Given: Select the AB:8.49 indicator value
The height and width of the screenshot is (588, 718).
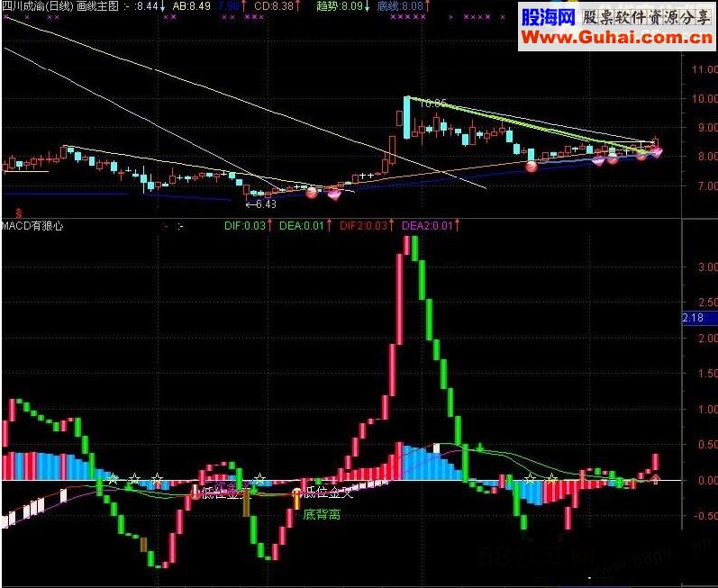Looking at the screenshot, I should (x=191, y=6).
